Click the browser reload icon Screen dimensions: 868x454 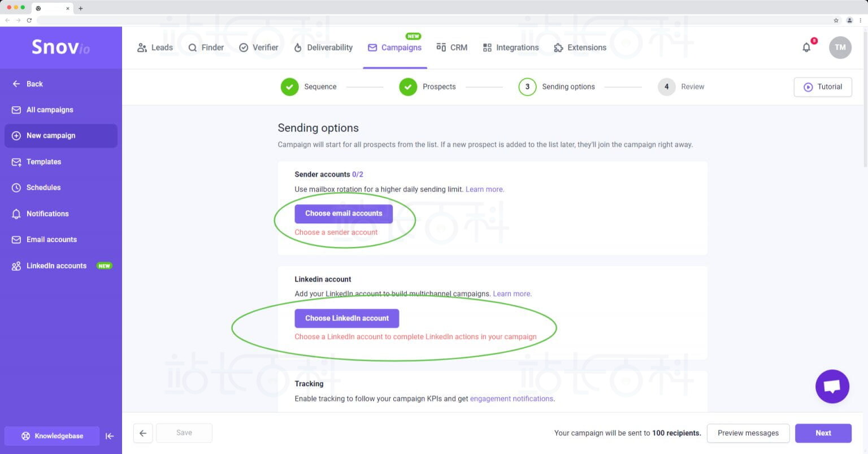(x=29, y=20)
